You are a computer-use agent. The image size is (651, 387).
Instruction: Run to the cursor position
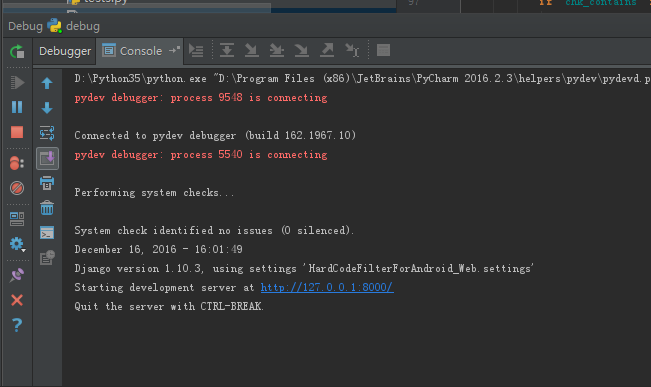[352, 50]
